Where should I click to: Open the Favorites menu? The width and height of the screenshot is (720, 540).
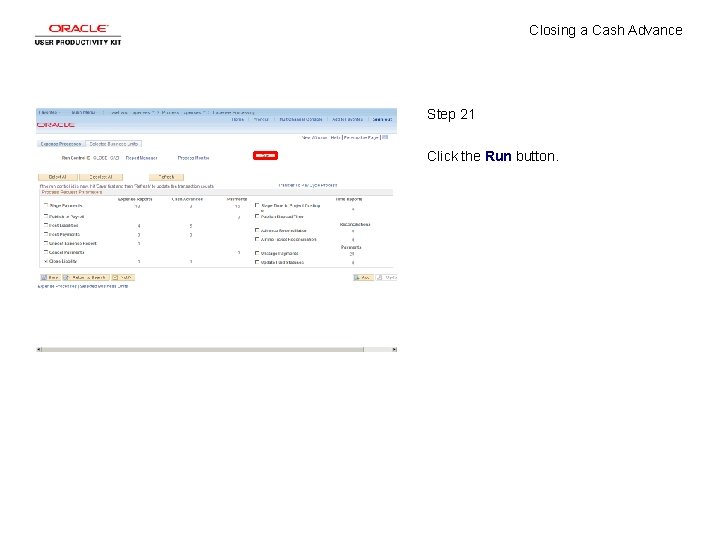pos(48,112)
